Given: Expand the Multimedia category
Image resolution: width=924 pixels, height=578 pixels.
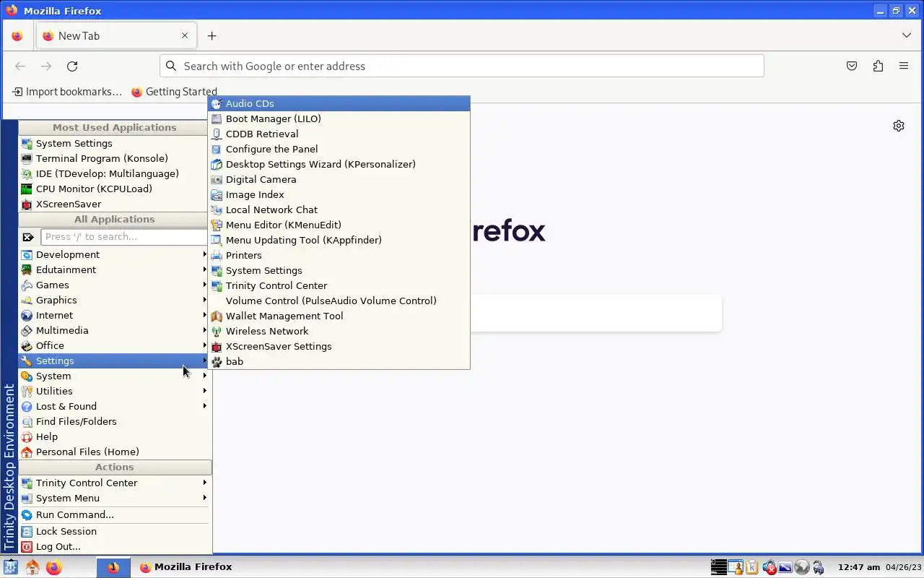Looking at the screenshot, I should tap(115, 330).
